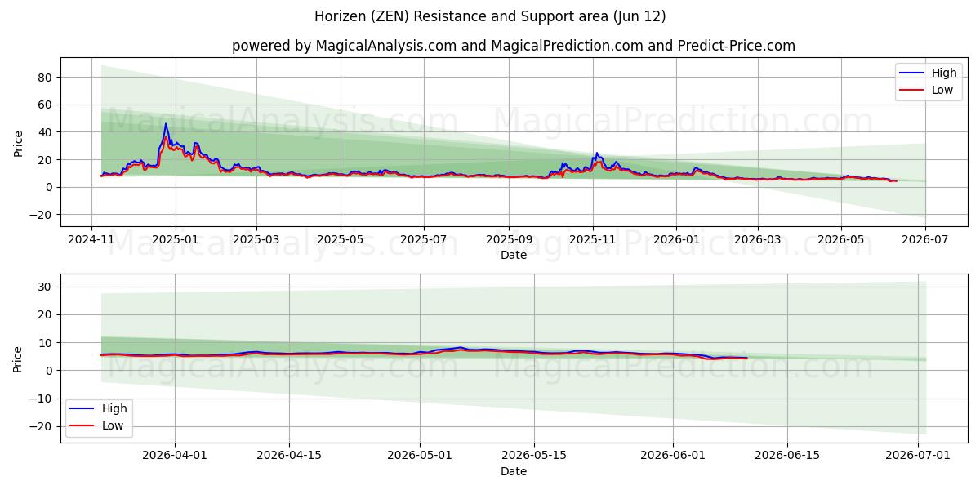980x490 pixels.
Task: Click top chart y-axis tick '80'
Action: coord(46,78)
